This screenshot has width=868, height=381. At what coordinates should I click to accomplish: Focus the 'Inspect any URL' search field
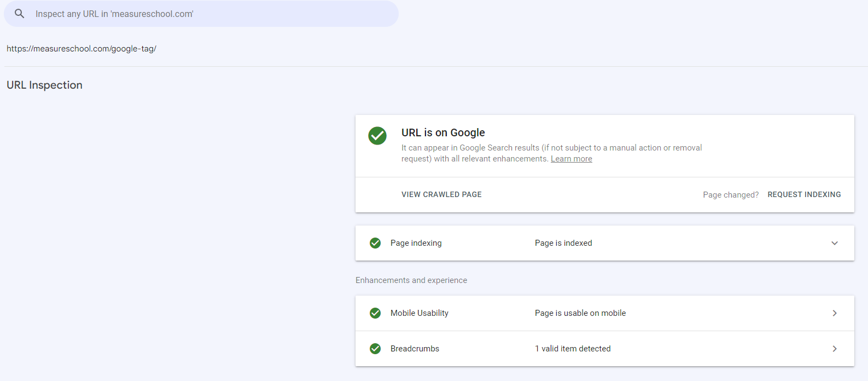(x=201, y=14)
